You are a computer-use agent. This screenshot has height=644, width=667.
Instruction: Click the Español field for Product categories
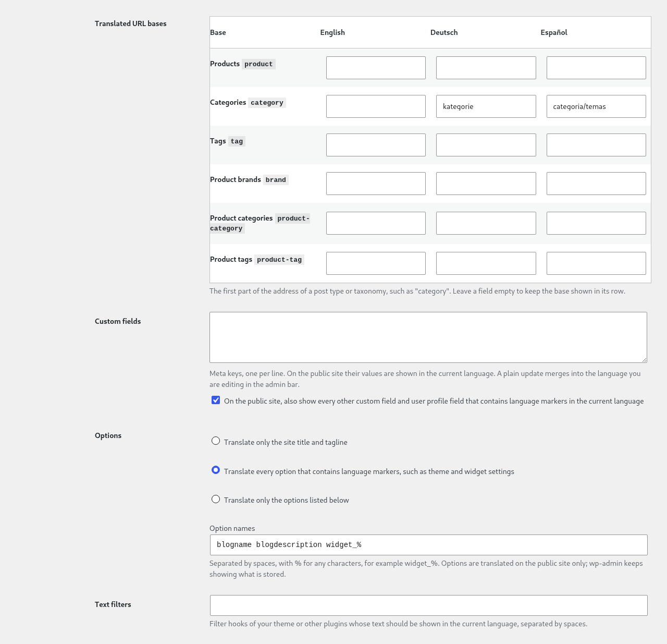[596, 223]
